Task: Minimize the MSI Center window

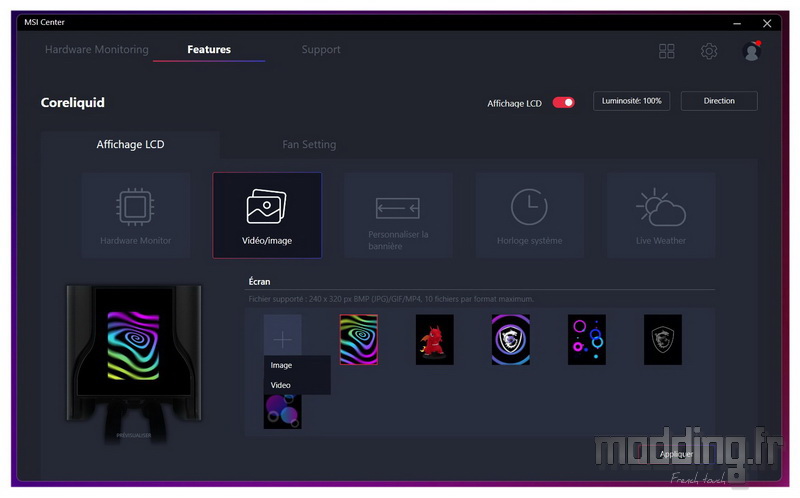Action: [x=737, y=23]
